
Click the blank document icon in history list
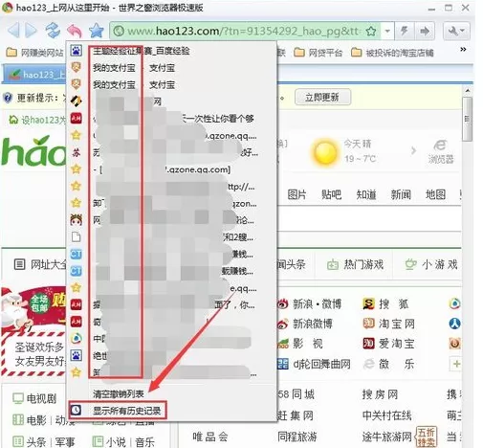point(76,237)
